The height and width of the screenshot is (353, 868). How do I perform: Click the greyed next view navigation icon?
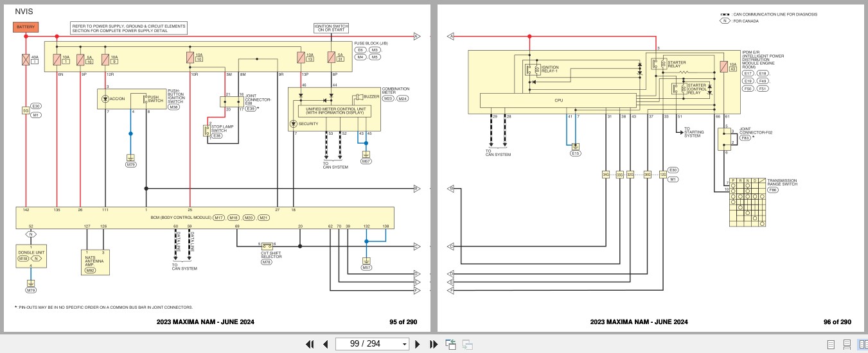[468, 344]
